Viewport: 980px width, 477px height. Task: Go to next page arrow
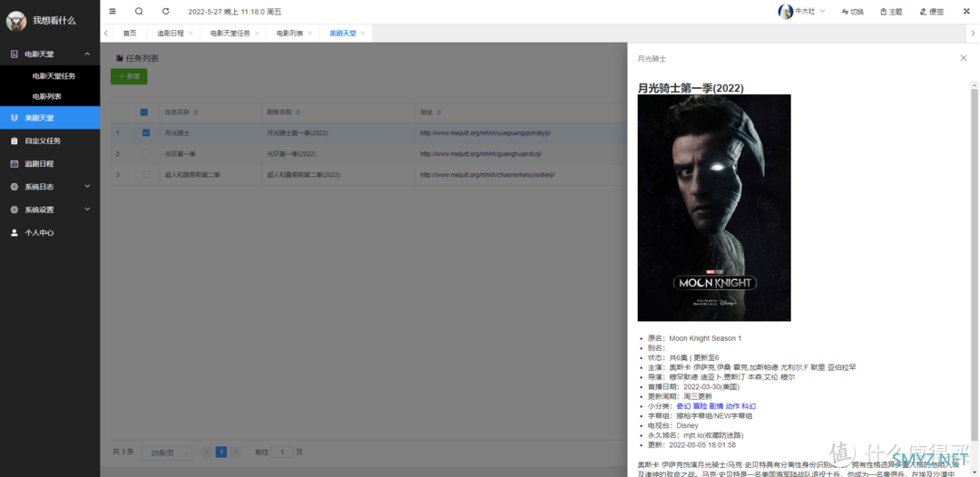[236, 452]
